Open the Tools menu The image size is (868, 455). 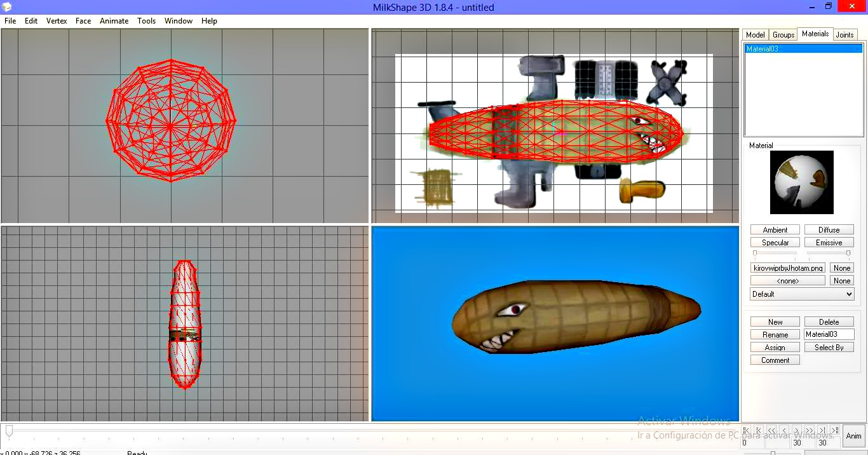click(146, 21)
